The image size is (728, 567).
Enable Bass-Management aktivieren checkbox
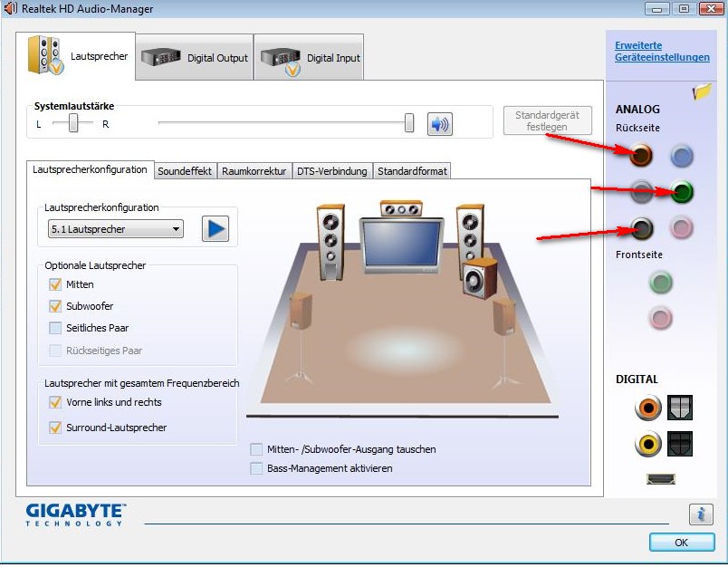click(x=256, y=468)
